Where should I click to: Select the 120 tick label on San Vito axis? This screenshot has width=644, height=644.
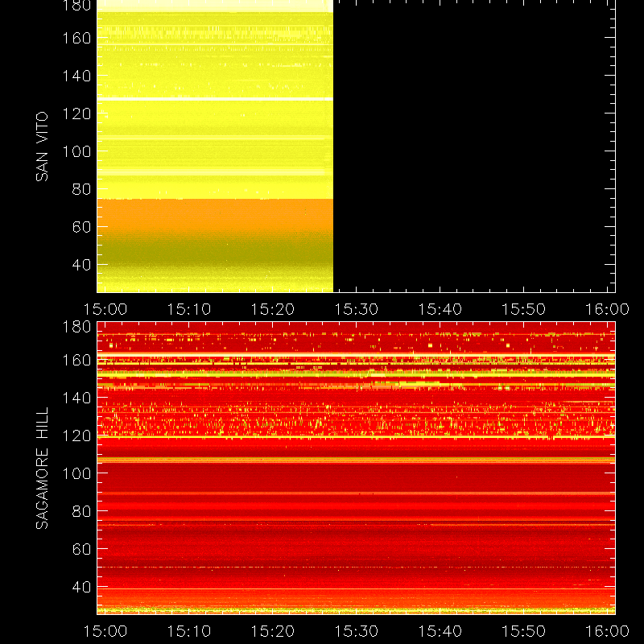[x=76, y=114]
